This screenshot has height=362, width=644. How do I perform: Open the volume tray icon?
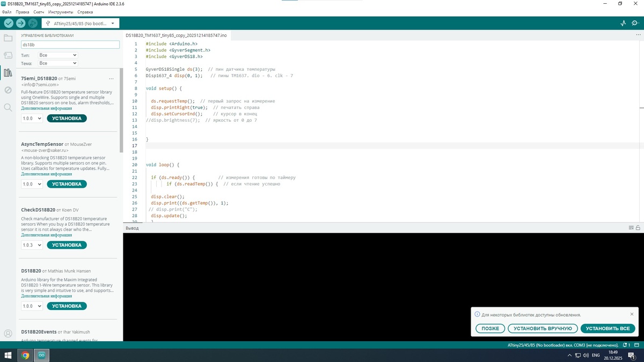tap(586, 356)
